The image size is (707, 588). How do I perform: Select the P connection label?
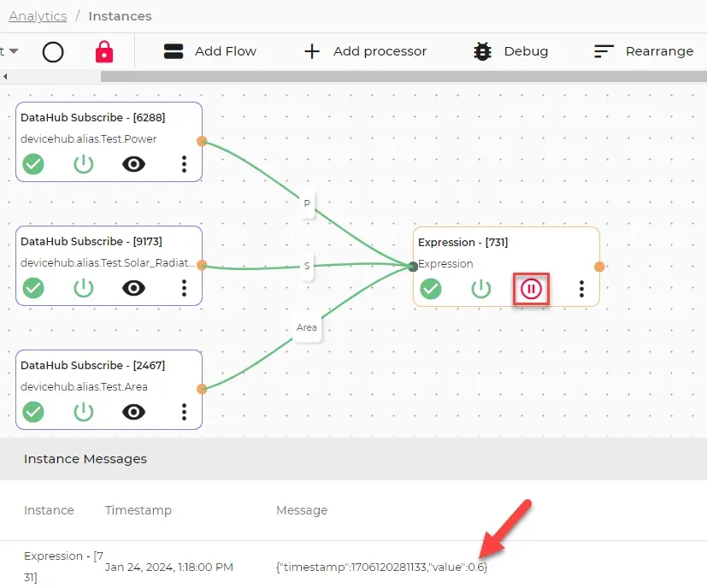pos(307,203)
